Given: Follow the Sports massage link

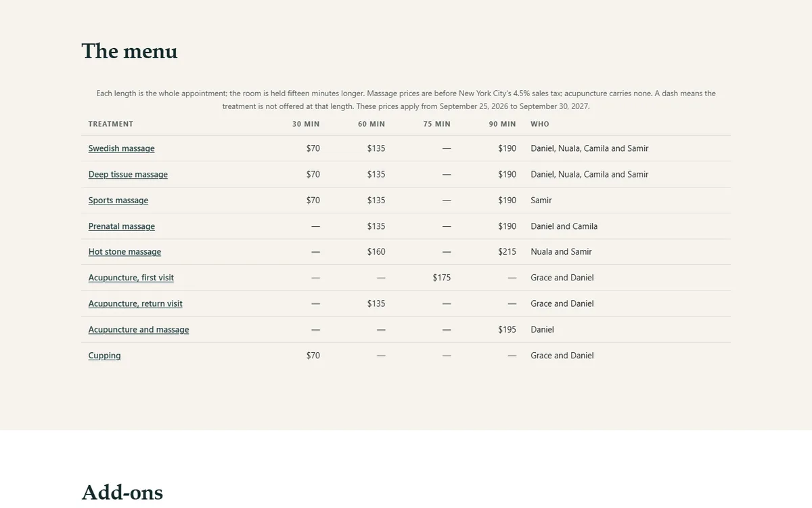Looking at the screenshot, I should [x=118, y=200].
